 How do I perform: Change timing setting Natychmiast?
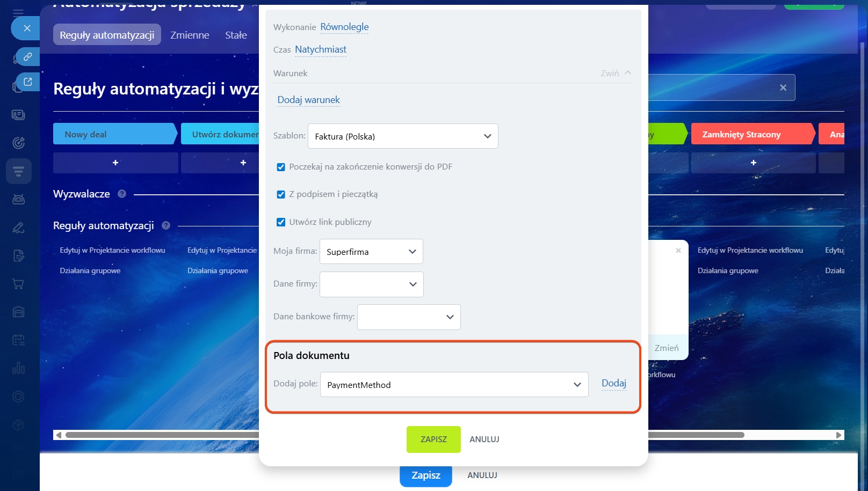click(321, 49)
